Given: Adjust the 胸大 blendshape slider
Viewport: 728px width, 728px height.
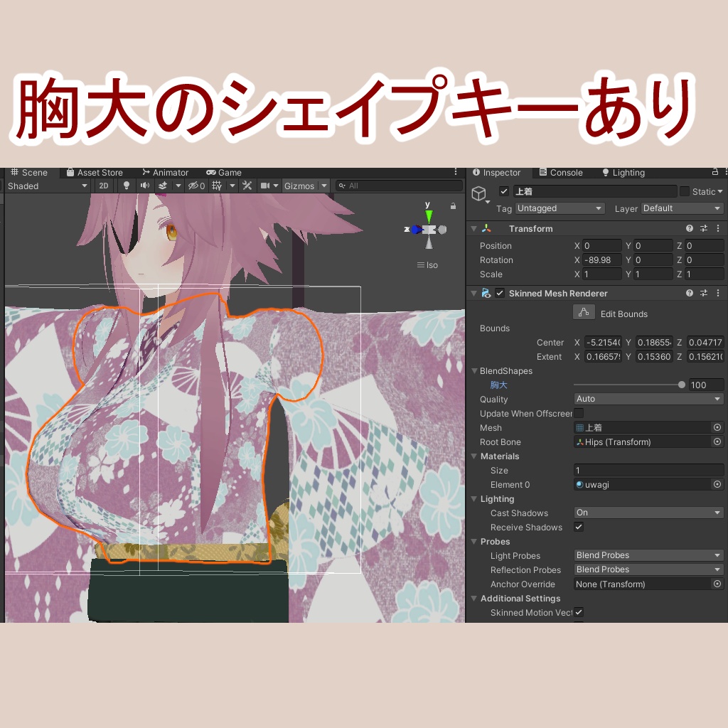Looking at the screenshot, I should click(629, 385).
